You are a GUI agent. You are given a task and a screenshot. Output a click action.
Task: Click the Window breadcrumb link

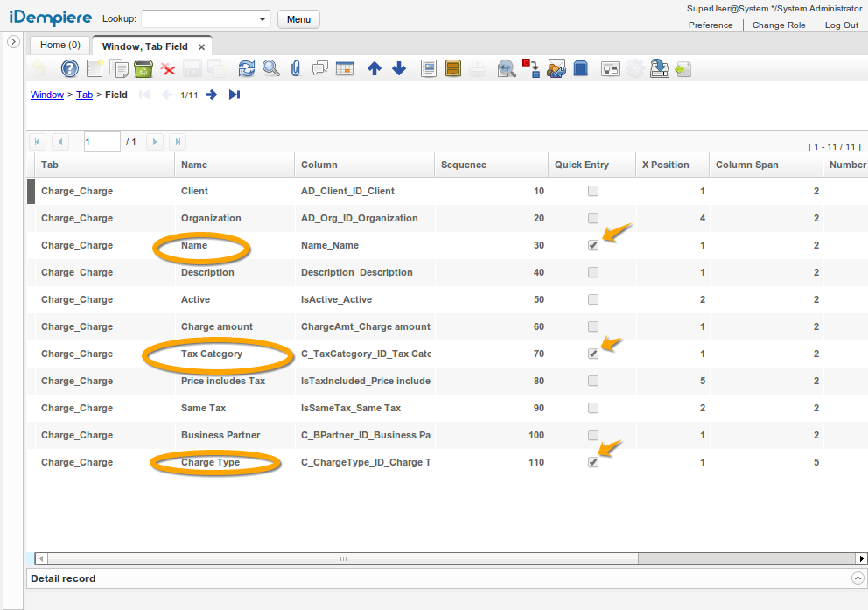tap(47, 95)
